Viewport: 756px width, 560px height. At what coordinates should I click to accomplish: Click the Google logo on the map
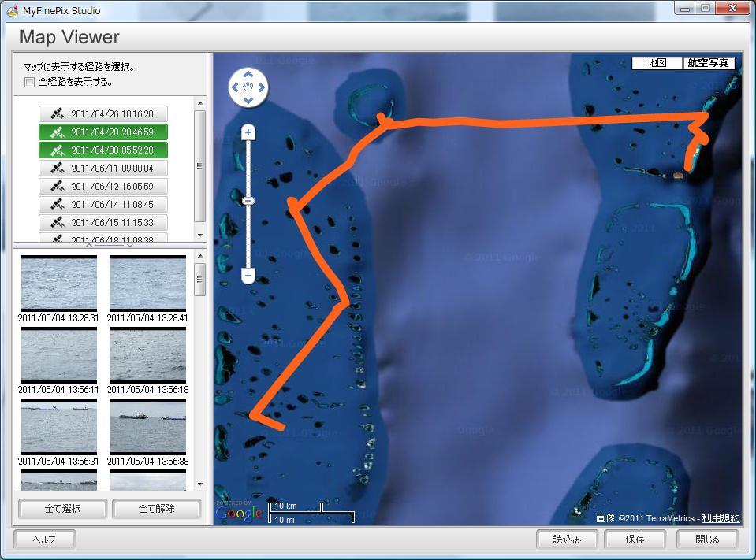click(x=239, y=512)
